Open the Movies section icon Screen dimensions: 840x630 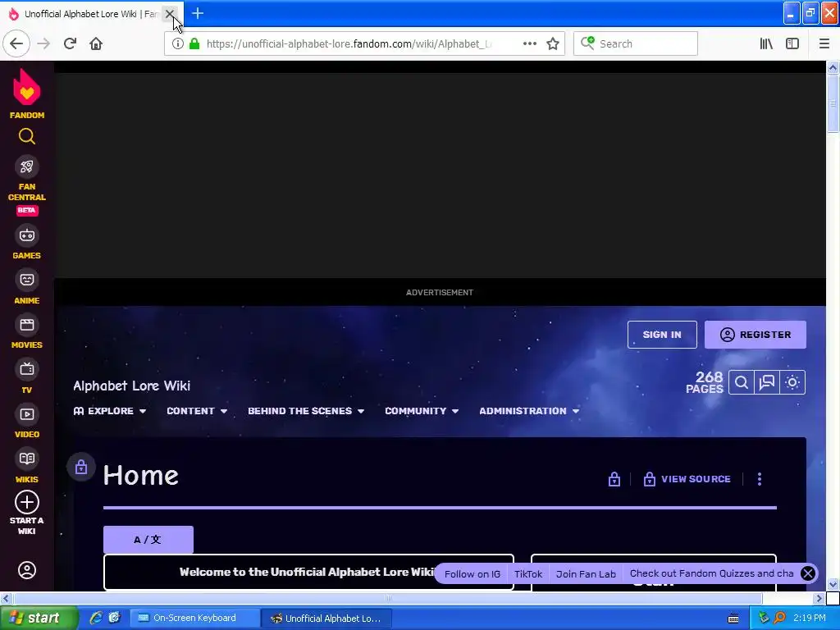tap(27, 325)
